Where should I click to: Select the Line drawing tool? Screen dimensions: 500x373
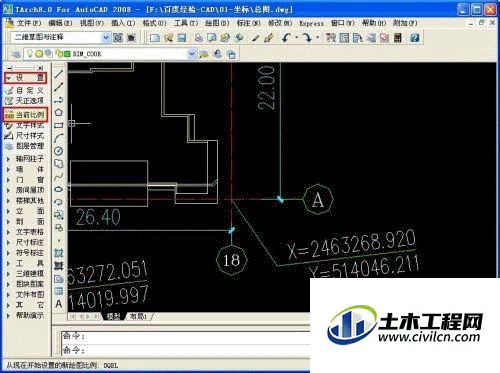click(x=59, y=74)
